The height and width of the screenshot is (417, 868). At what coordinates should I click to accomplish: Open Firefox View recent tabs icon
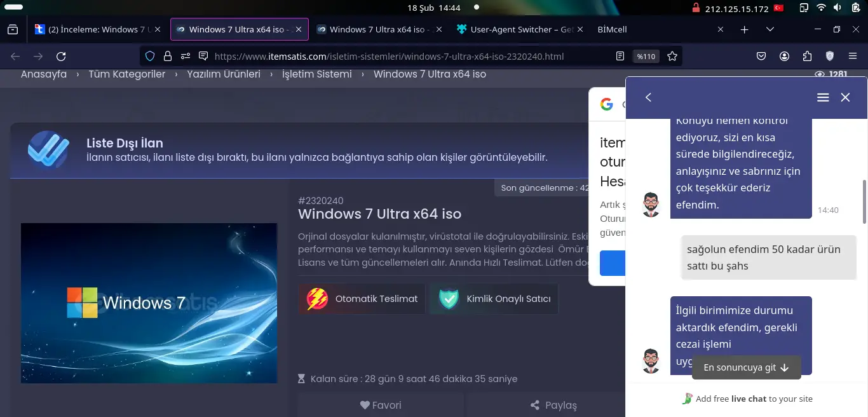pyautogui.click(x=13, y=29)
